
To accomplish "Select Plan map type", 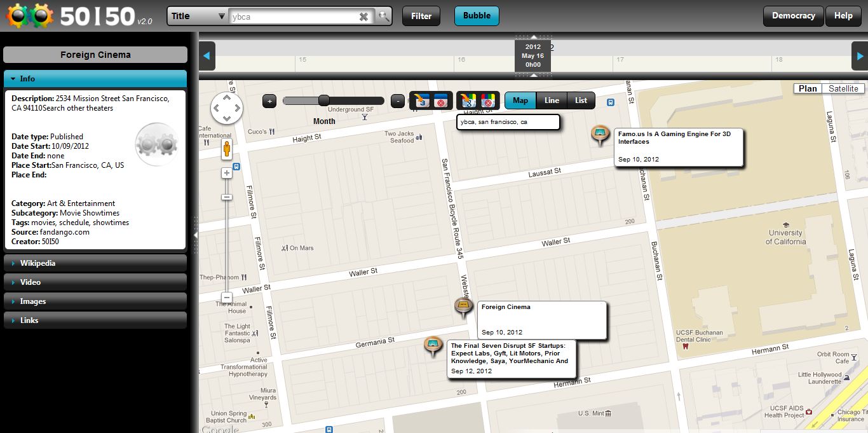I will click(x=808, y=88).
